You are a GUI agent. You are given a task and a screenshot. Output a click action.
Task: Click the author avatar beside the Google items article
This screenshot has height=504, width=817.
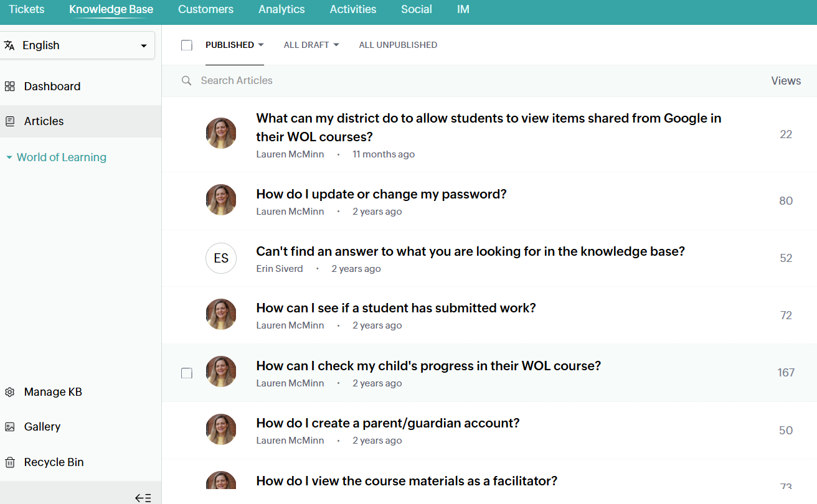[221, 133]
